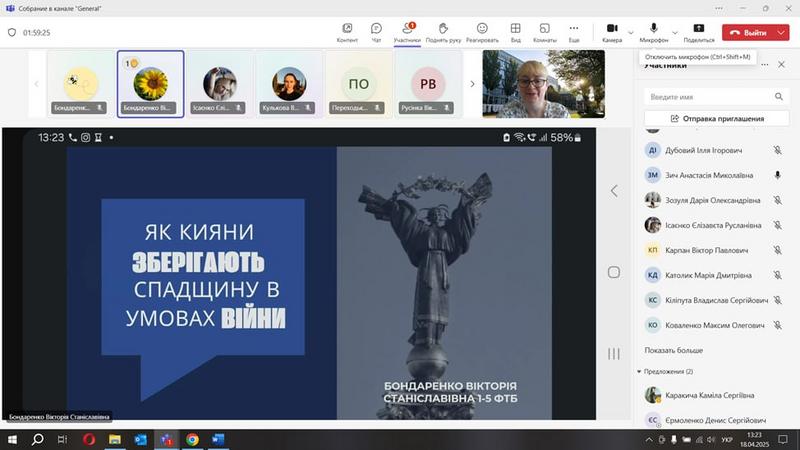Open File Explorer from taskbar
800x450 pixels.
point(115,439)
